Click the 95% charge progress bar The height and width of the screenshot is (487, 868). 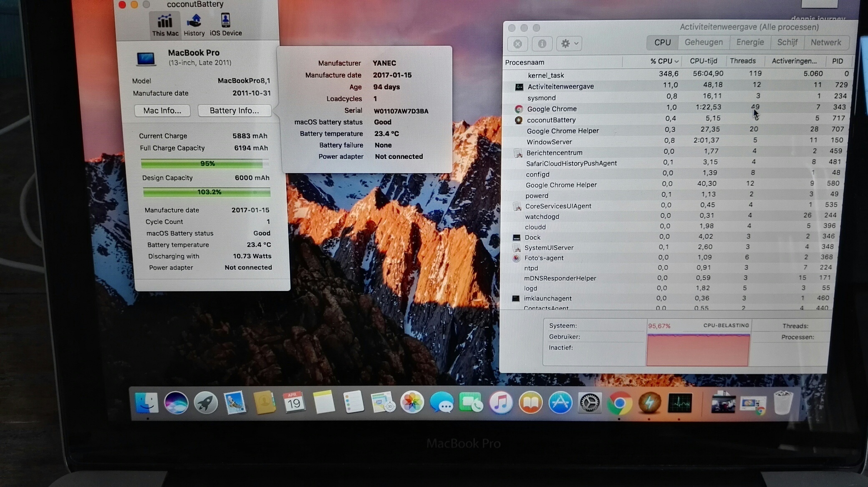click(x=204, y=163)
